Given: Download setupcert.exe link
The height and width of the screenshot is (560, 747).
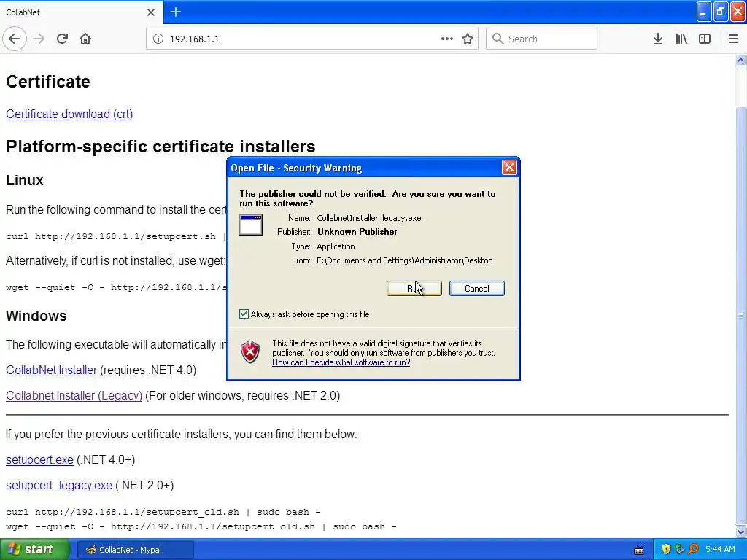Looking at the screenshot, I should (x=39, y=459).
